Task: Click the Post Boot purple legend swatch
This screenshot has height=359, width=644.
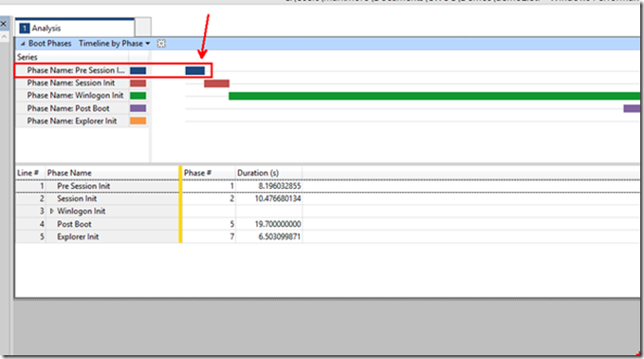Action: [138, 108]
